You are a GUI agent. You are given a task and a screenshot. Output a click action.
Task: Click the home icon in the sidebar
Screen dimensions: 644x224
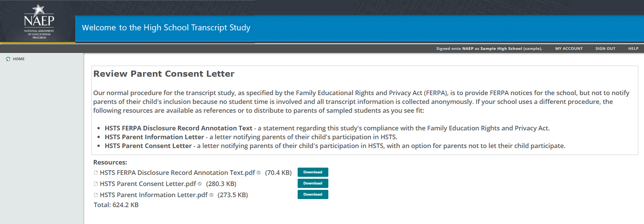(8, 59)
